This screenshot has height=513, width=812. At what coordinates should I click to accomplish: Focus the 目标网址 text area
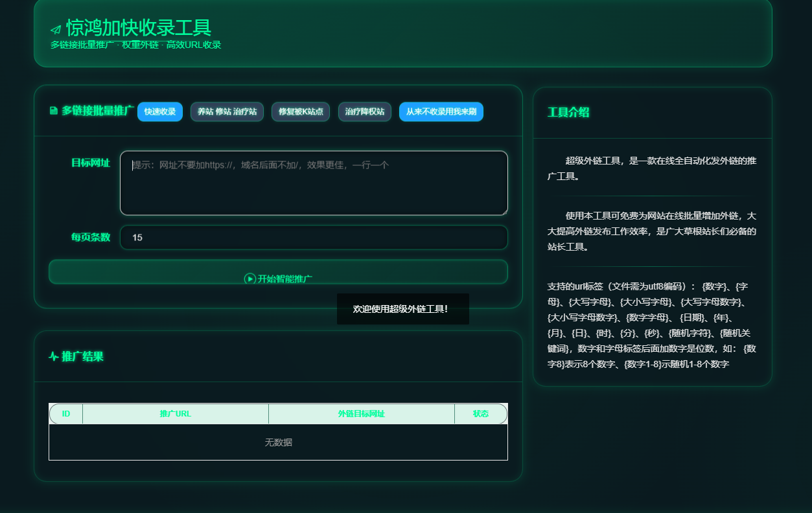[314, 183]
